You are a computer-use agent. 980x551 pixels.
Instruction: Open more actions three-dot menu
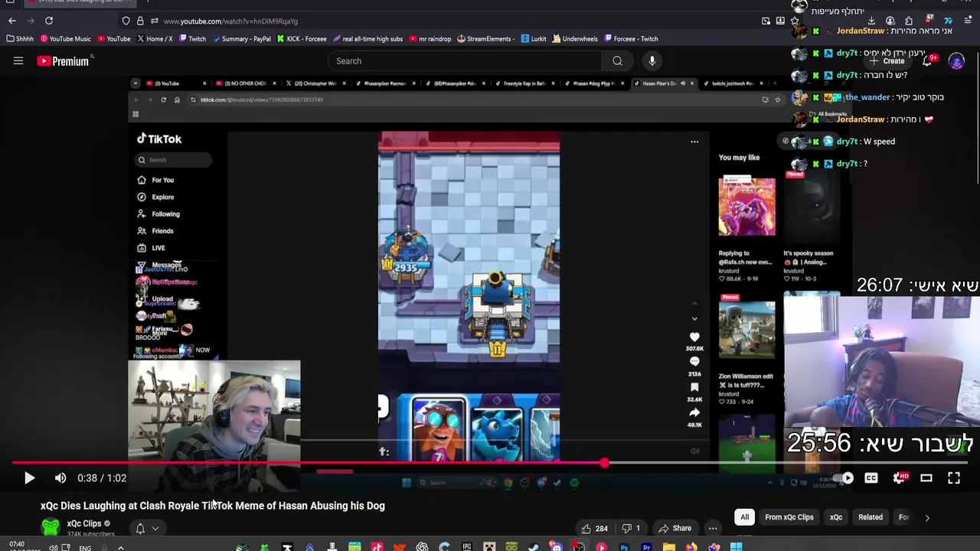[x=713, y=529]
